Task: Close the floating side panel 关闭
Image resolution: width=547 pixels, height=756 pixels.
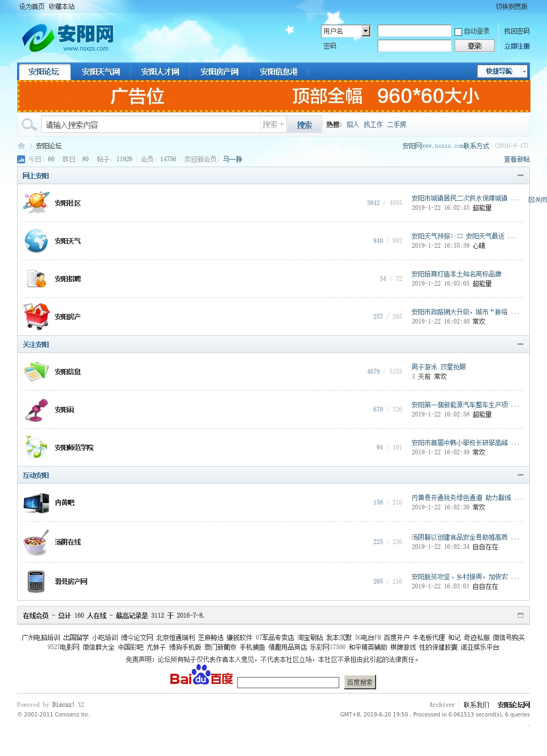Action: [x=537, y=200]
